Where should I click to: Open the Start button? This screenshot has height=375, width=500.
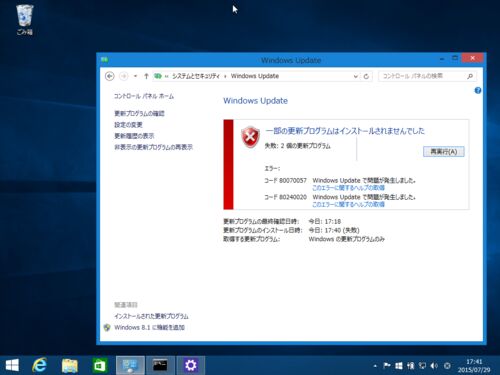pyautogui.click(x=12, y=365)
